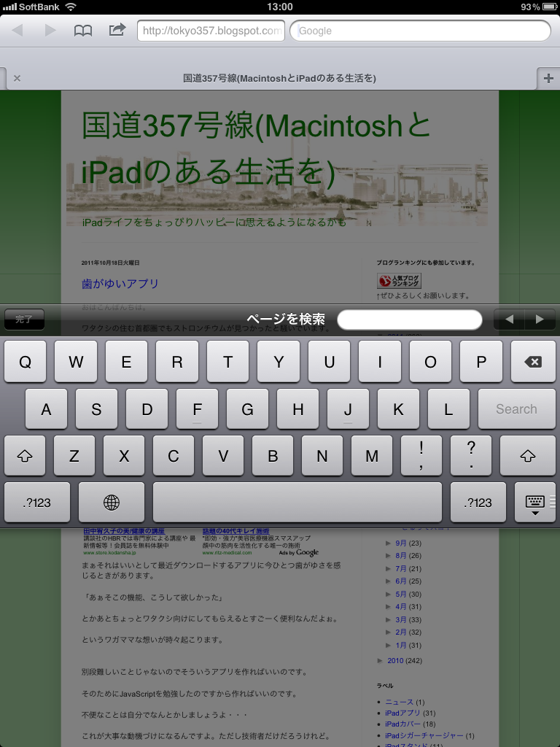Open the iPadシガーチャージャー label link
Image resolution: width=560 pixels, height=747 pixels.
(x=425, y=735)
